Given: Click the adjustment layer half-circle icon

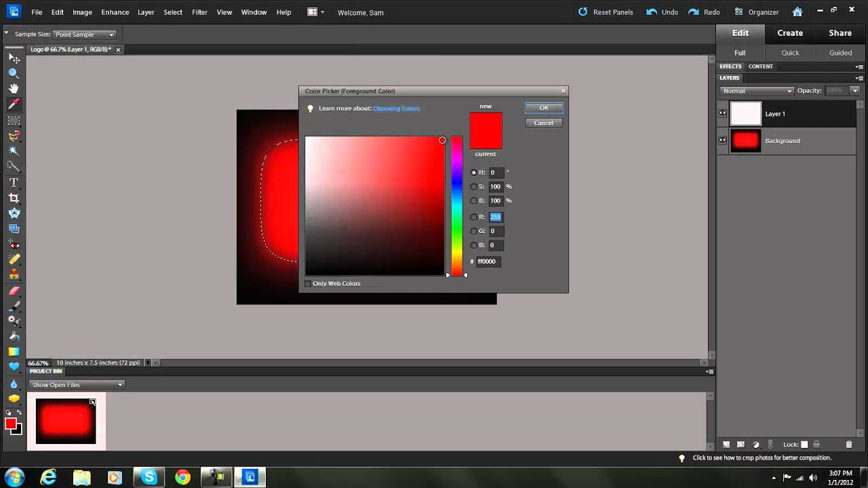Looking at the screenshot, I should click(755, 445).
